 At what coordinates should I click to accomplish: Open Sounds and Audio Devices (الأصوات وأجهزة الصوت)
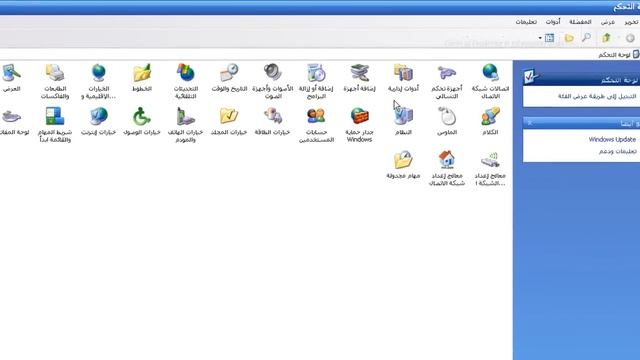(x=273, y=73)
